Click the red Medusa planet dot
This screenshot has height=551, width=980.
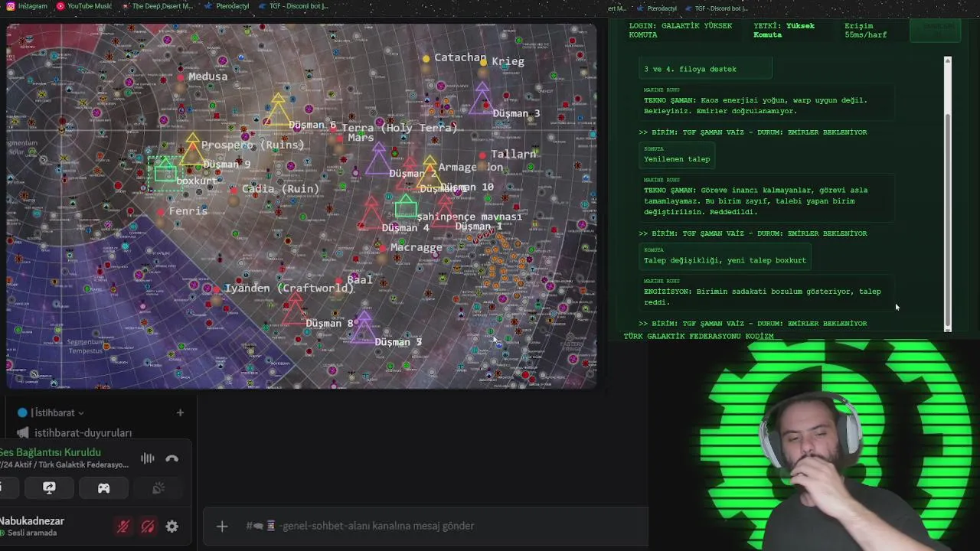[x=181, y=77]
